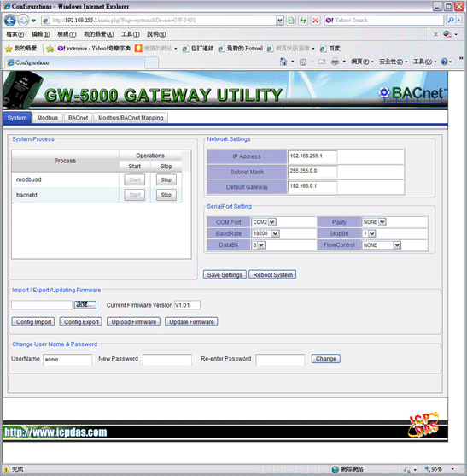Open the Modbus/BACnet Mapping tab

131,118
